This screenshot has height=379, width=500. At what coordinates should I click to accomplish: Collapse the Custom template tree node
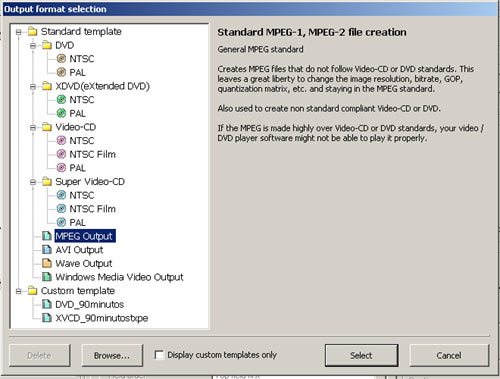point(19,291)
